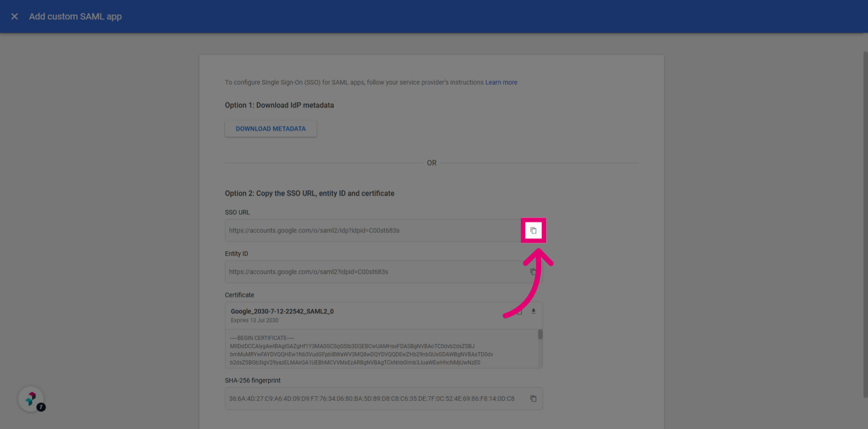Click the Add custom SAML app title
Screen dimensions: 868x429
[x=75, y=16]
